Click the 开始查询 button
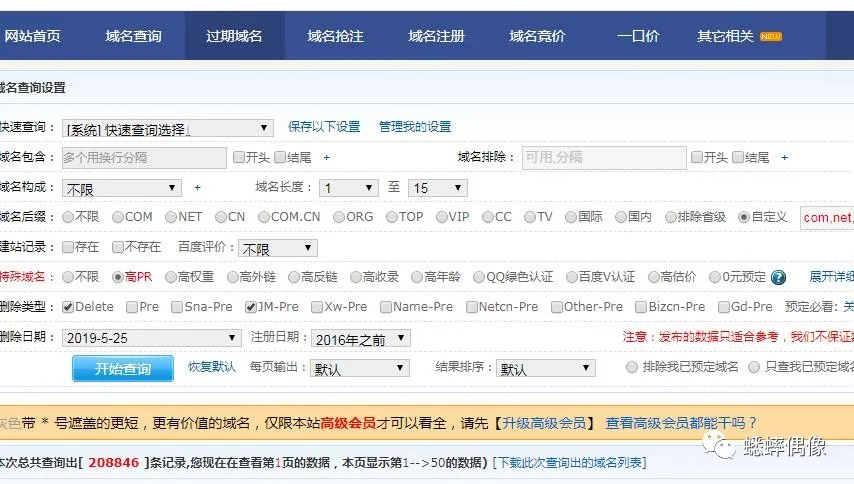Image resolution: width=854 pixels, height=484 pixels. [x=123, y=369]
